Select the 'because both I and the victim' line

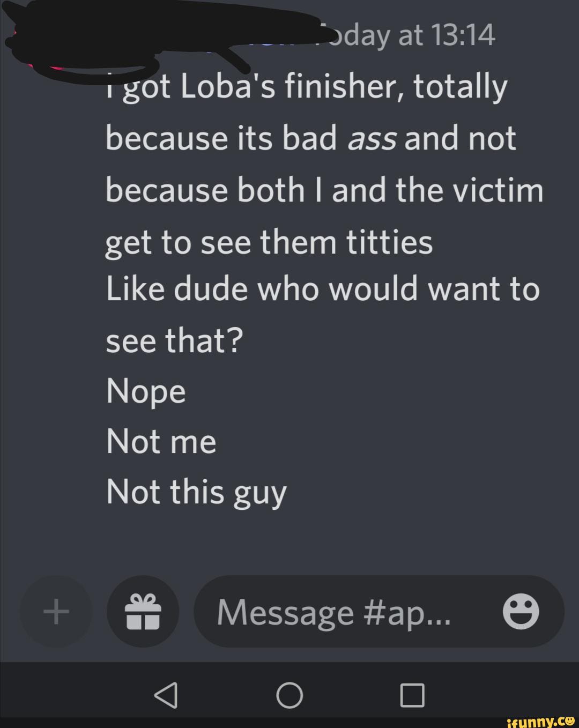[324, 190]
